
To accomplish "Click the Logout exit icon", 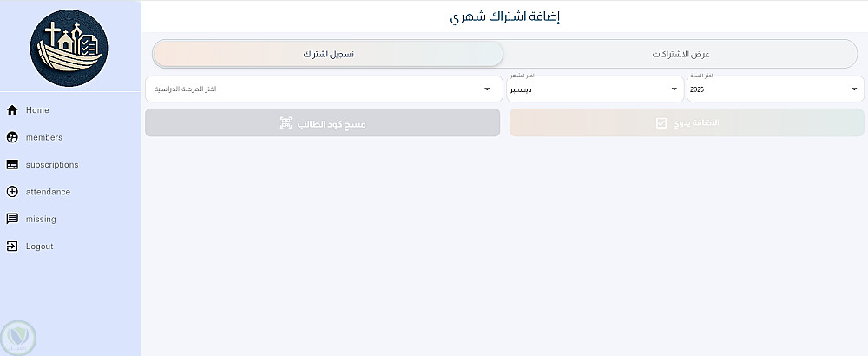I will pos(12,247).
